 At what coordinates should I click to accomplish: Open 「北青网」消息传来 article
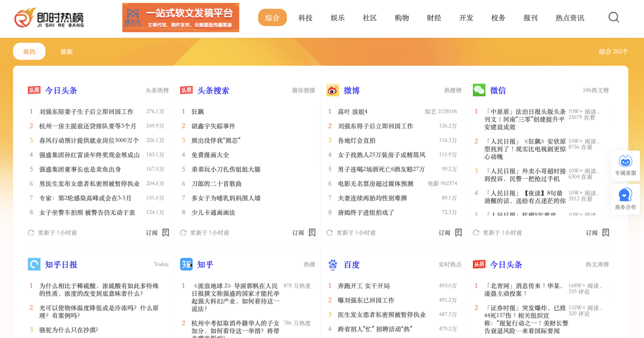click(x=523, y=289)
